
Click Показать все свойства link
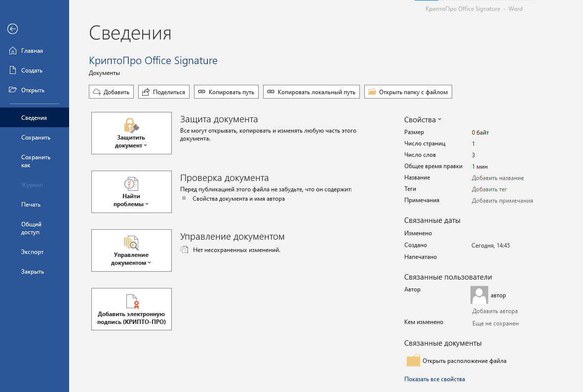[x=434, y=379]
